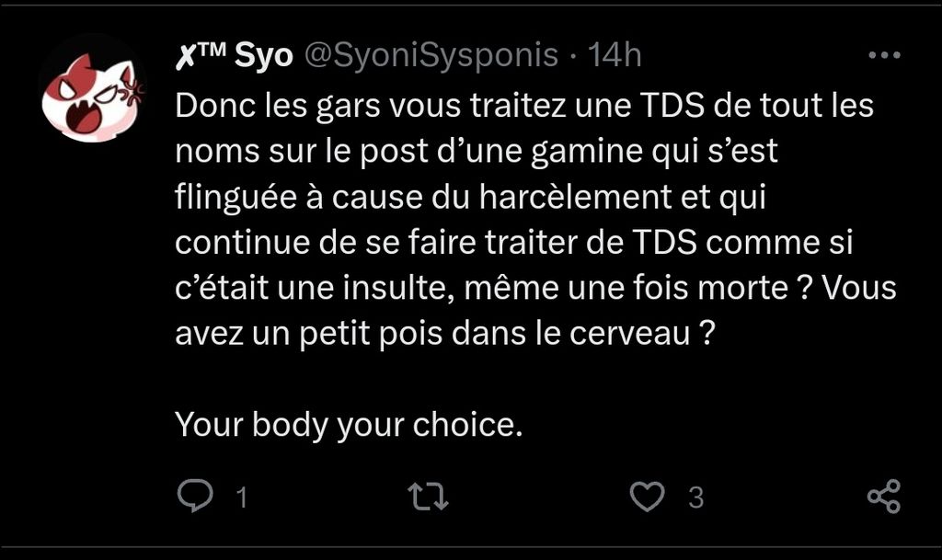The image size is (942, 560).
Task: Click the display name Syo
Action: pos(265,56)
